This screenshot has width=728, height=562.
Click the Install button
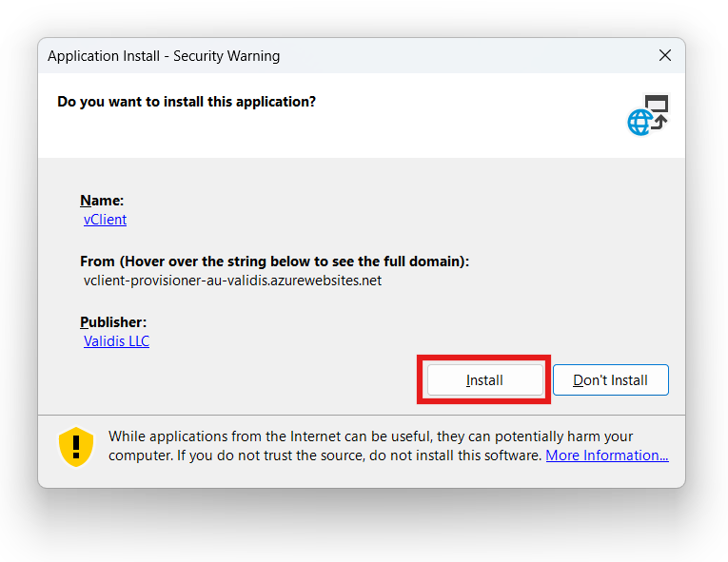484,380
